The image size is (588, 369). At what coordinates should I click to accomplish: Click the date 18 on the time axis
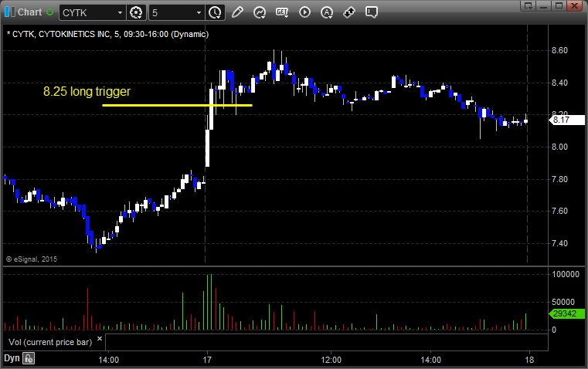[529, 360]
